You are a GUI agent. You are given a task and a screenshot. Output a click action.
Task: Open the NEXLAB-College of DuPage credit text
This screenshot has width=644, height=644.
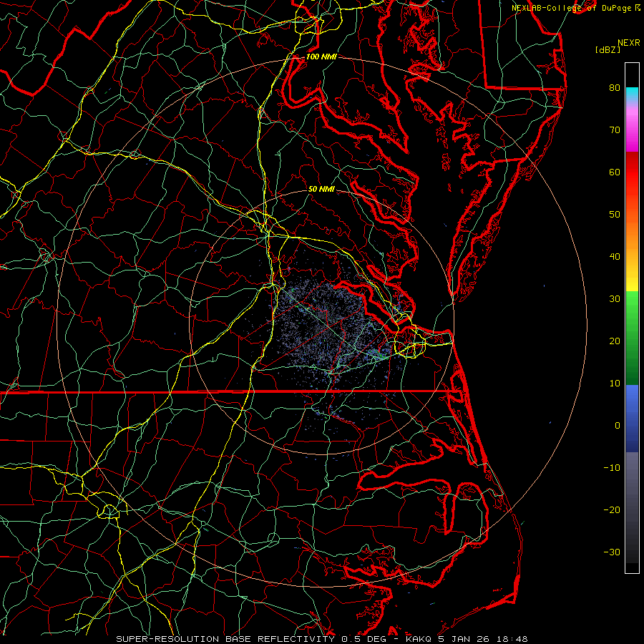pos(571,7)
